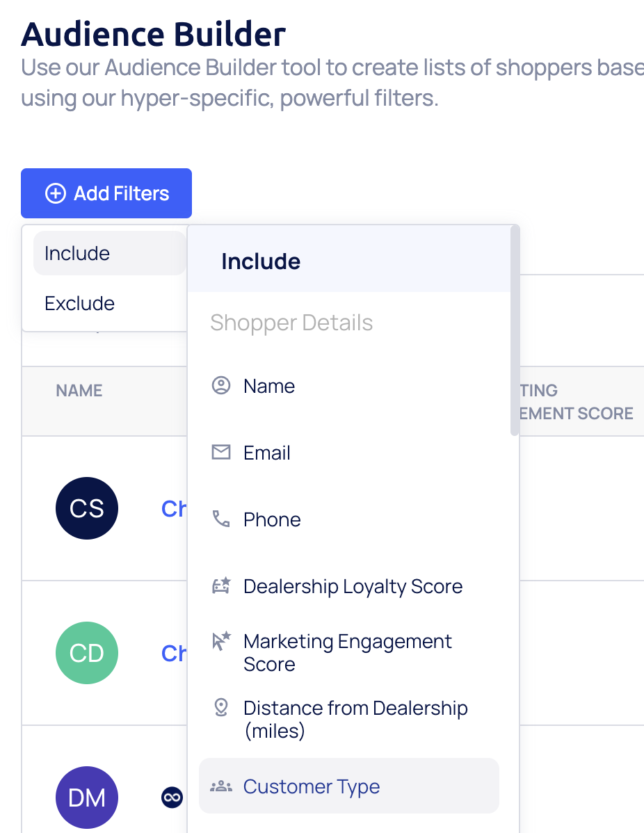Click the infinity badge next to DM

pos(172,797)
